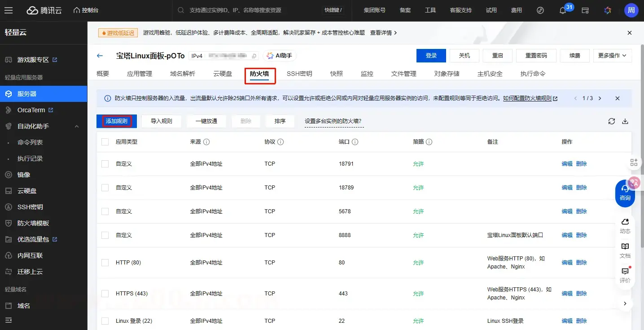Open the 监控 tab

(367, 74)
